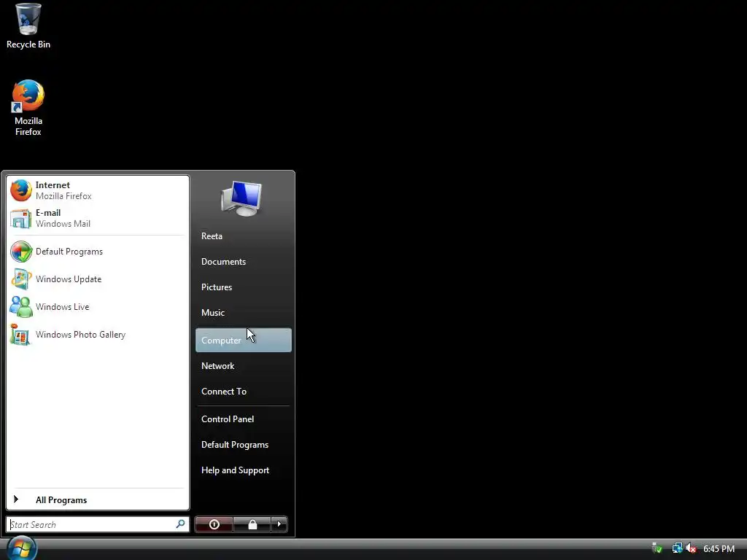Open Network from Start menu

pos(244,366)
